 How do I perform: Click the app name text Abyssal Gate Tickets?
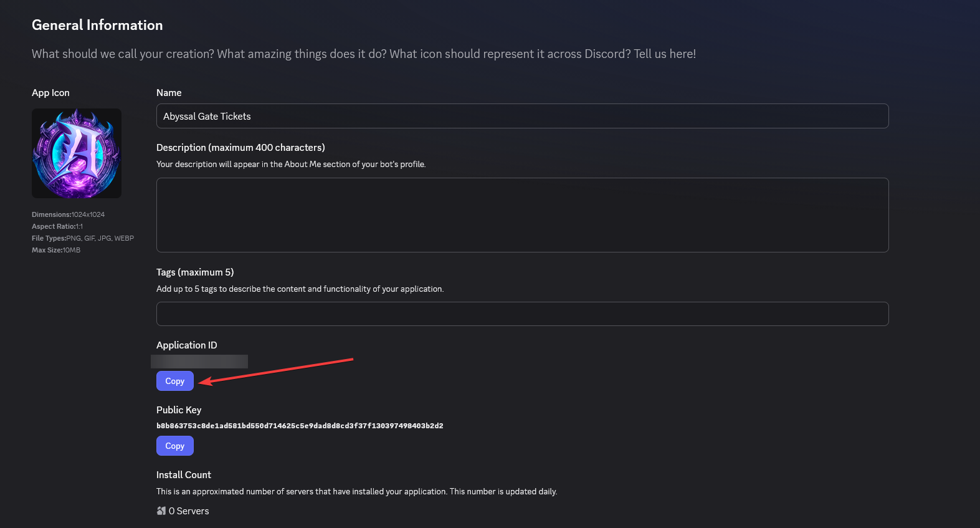pos(206,116)
